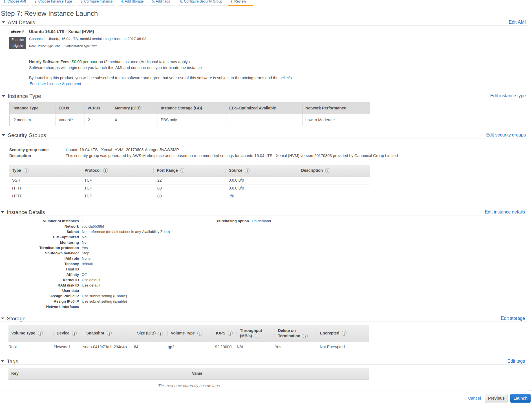Click the snap-041fc73affa234d4b snapshot ID
The image size is (532, 403).
(105, 347)
